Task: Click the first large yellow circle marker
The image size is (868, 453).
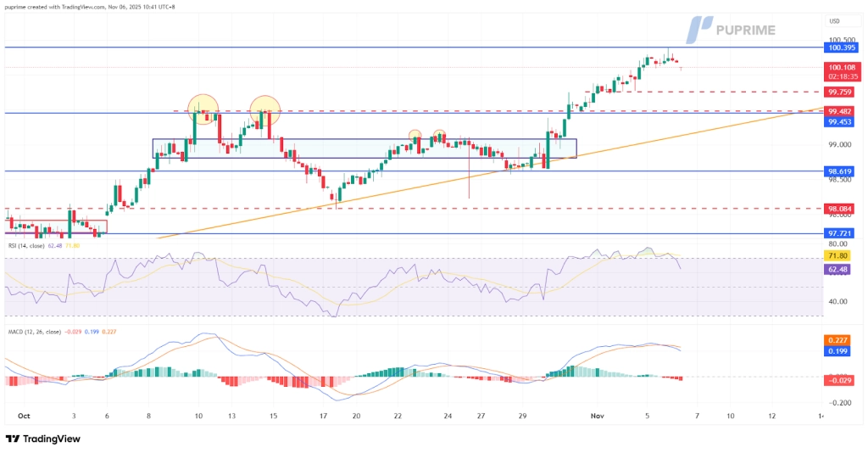Action: (203, 108)
